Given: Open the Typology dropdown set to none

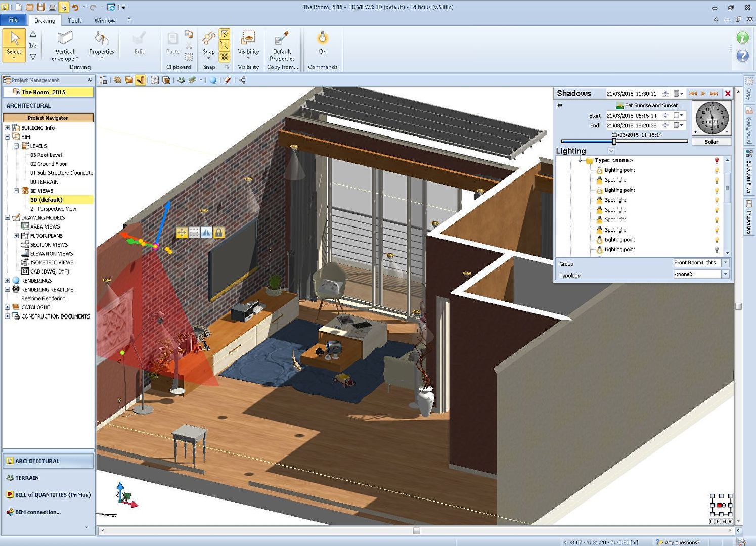Looking at the screenshot, I should (x=725, y=274).
